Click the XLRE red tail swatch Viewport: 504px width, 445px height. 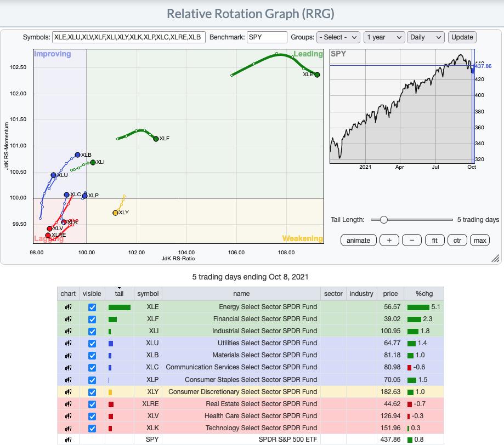(111, 404)
